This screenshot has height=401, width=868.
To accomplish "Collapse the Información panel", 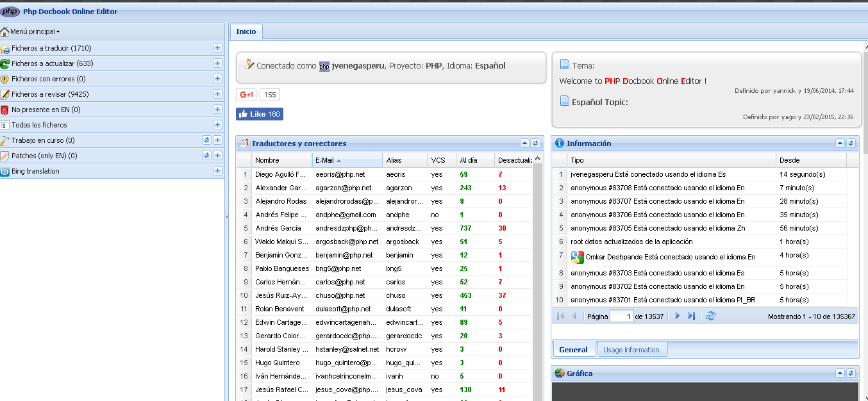I will point(840,143).
